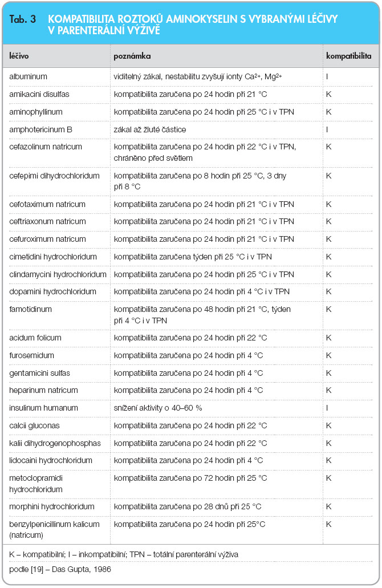Click the 'albuminum' drug name cell
The image size is (382, 588).
coord(28,76)
